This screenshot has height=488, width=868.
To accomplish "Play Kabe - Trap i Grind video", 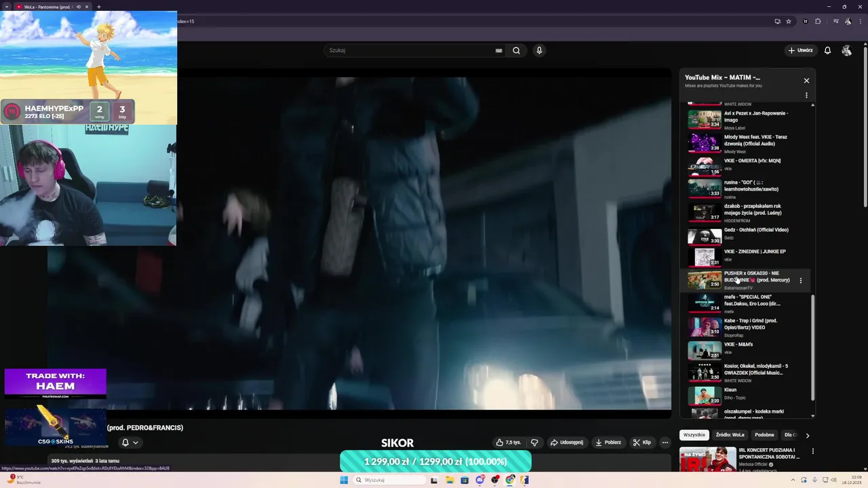I will (745, 327).
